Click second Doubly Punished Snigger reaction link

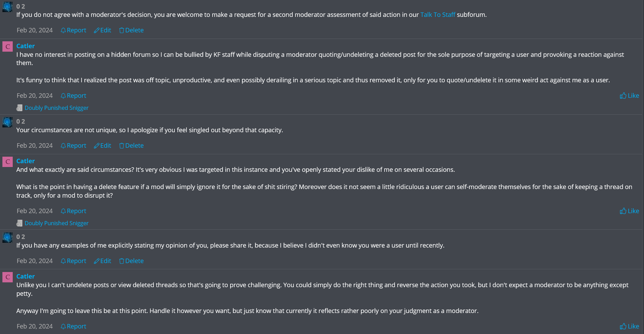click(x=56, y=223)
